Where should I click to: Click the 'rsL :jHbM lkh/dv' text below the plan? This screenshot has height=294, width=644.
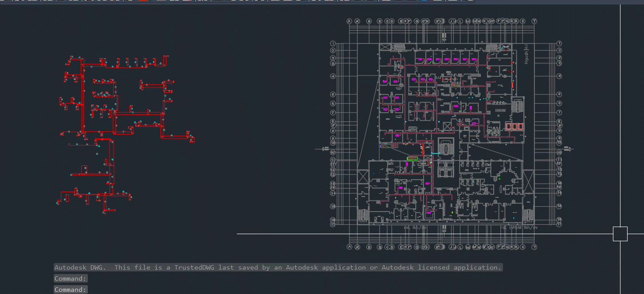519,227
